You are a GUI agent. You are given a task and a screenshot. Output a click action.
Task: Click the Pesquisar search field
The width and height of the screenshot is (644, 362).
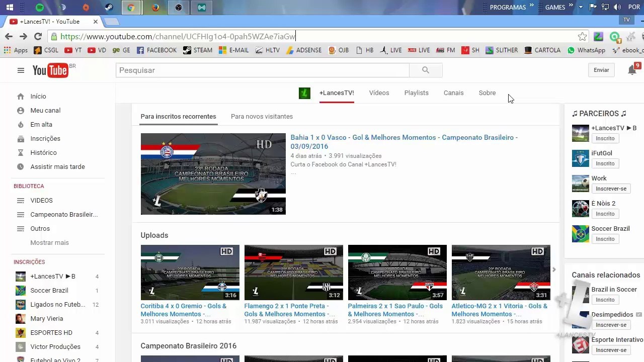(x=262, y=70)
